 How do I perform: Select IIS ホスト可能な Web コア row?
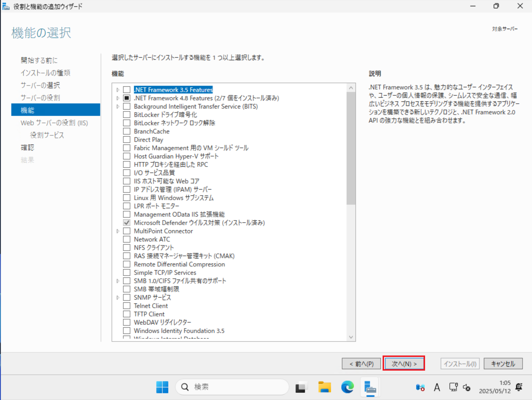pos(166,181)
